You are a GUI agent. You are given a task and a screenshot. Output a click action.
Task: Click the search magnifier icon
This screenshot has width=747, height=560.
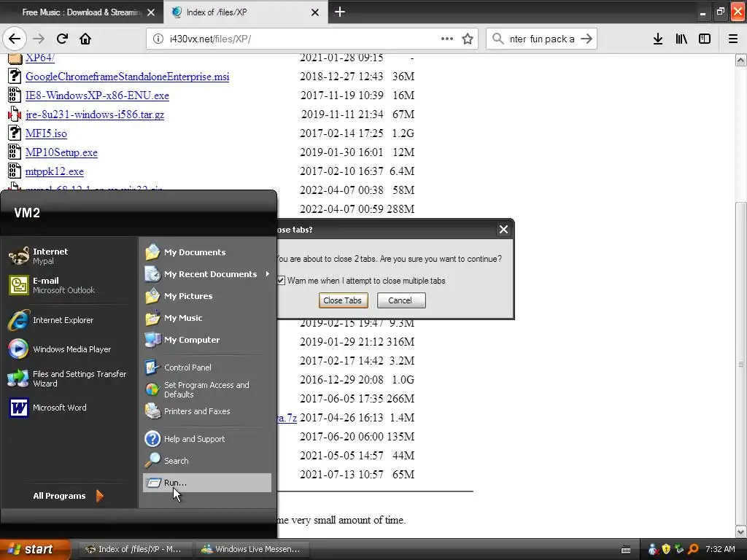pyautogui.click(x=498, y=39)
